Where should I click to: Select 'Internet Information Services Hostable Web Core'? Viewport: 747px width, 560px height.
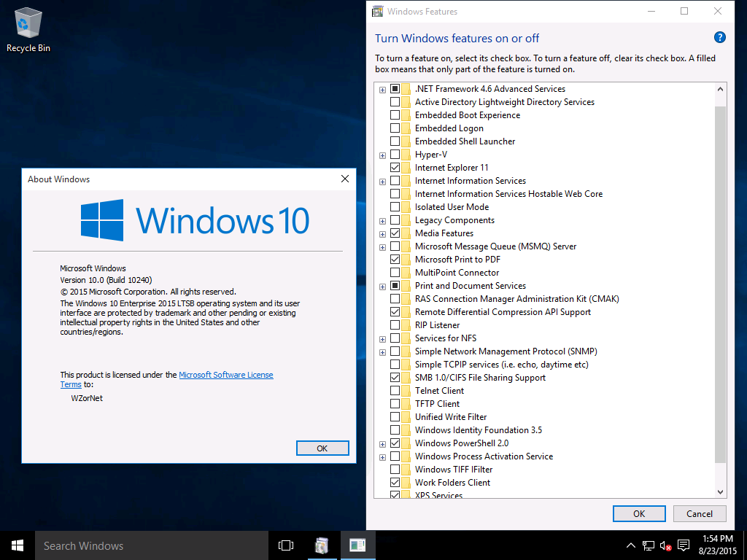point(508,194)
